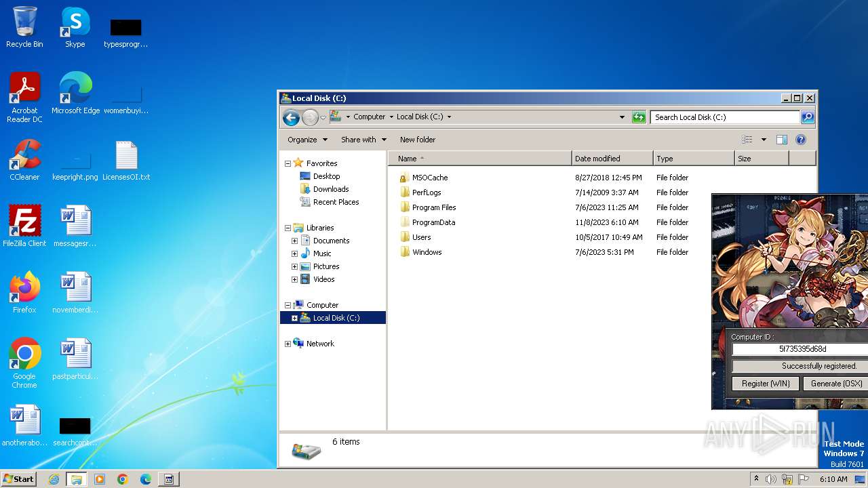Screen dimensions: 868x488
Task: Click the Computer ID text field
Action: (800, 349)
